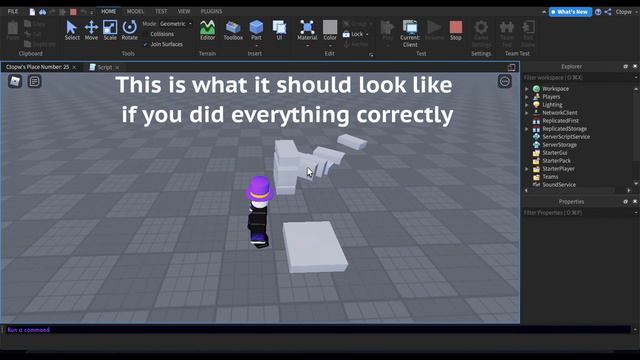This screenshot has width=640, height=360.
Task: Click the Run a command bar
Action: click(318, 329)
